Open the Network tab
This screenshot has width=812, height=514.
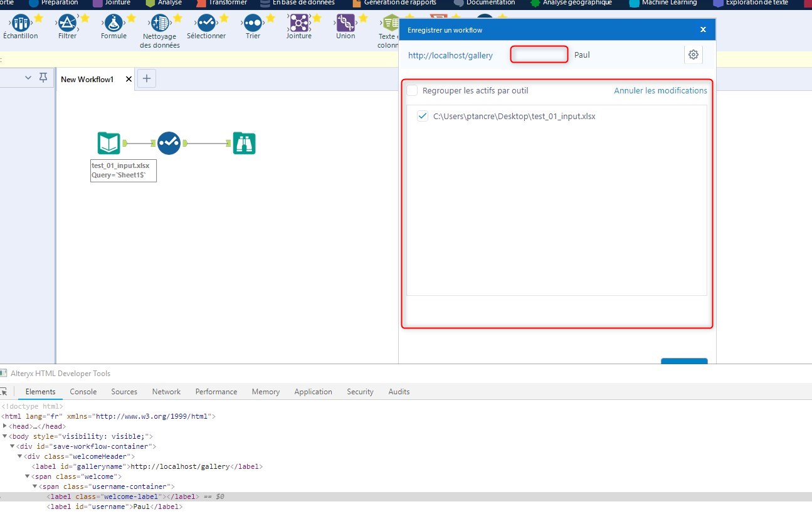[166, 392]
